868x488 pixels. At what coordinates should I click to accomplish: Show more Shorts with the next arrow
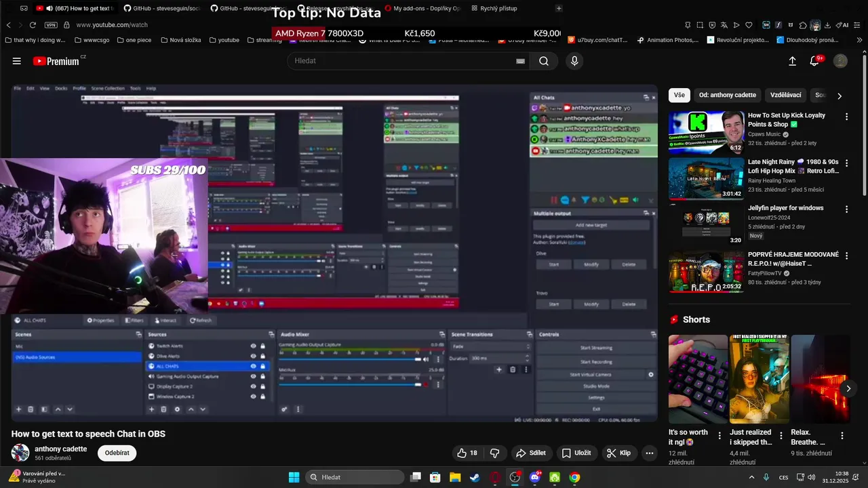pyautogui.click(x=848, y=388)
